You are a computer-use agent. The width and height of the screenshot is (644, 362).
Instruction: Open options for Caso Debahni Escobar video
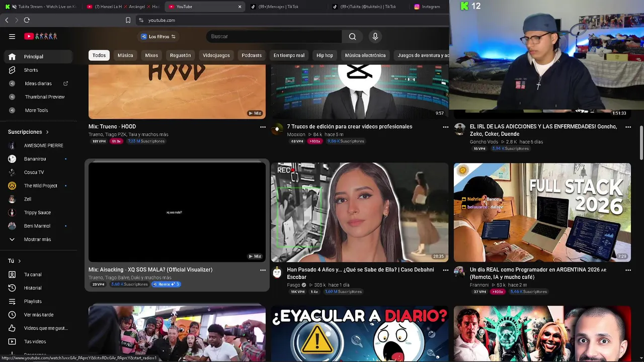pos(445,270)
